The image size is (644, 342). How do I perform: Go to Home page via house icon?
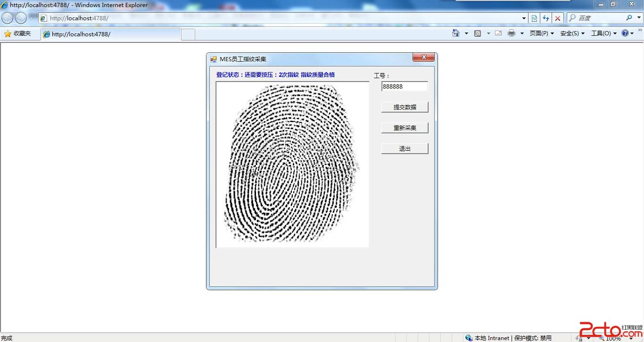[x=455, y=33]
